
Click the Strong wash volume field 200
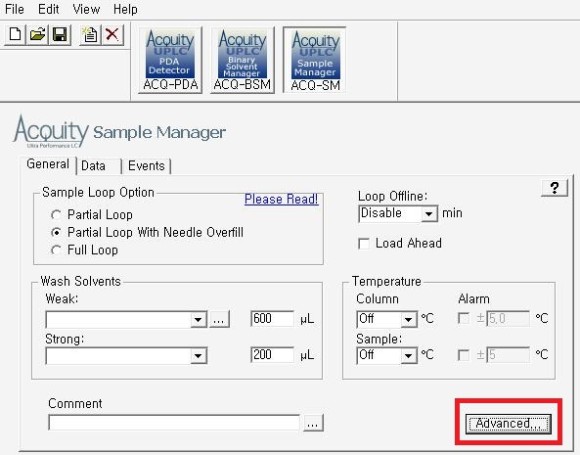[x=272, y=355]
